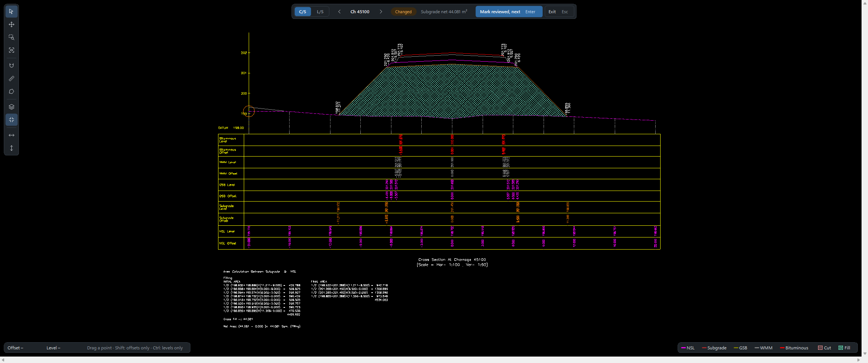
Task: Click the vertical scrollbar on right
Action: click(x=865, y=178)
